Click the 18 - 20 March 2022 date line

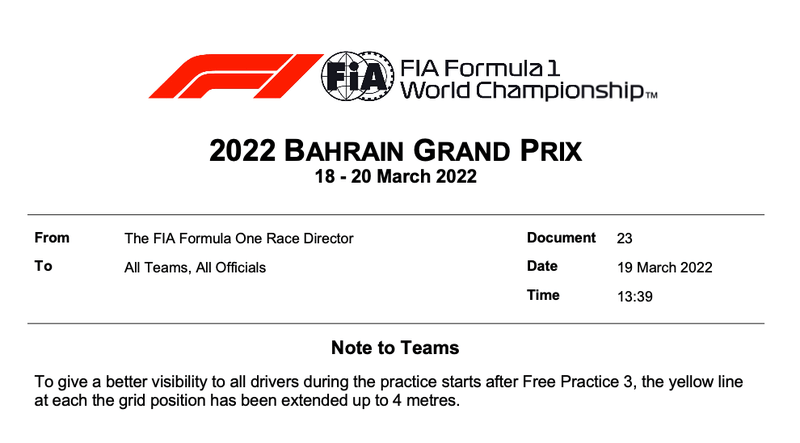[395, 178]
